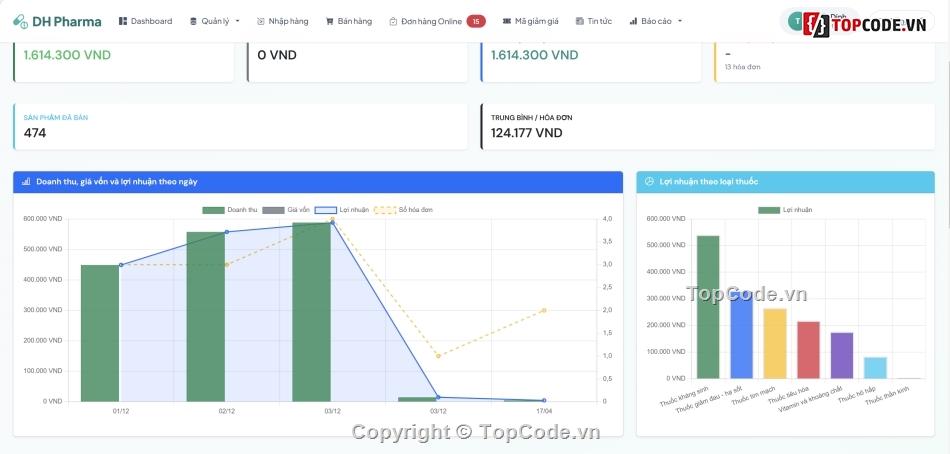Click the Nhập hàng import icon

[261, 21]
